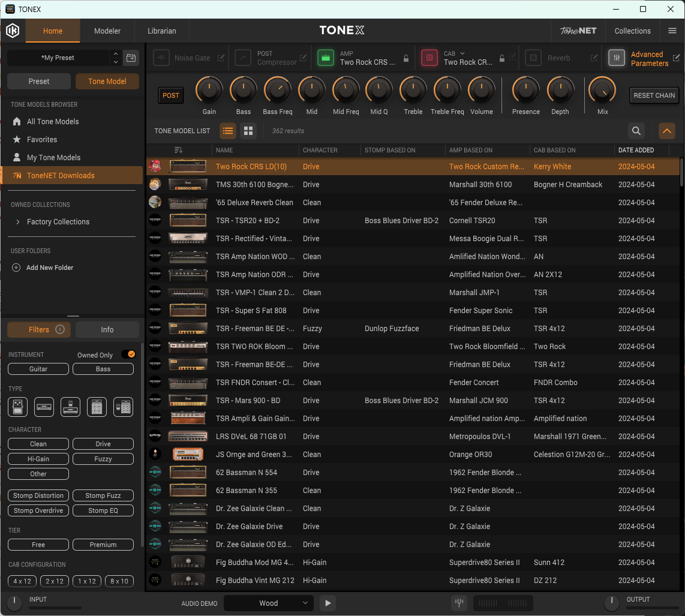Toggle the Hi-Gain character filter

pos(38,459)
